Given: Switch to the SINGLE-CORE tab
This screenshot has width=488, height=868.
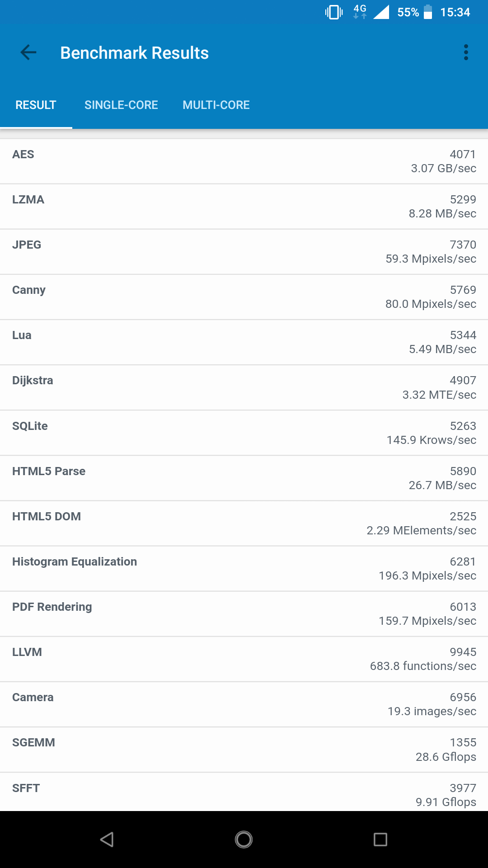Looking at the screenshot, I should [x=121, y=105].
